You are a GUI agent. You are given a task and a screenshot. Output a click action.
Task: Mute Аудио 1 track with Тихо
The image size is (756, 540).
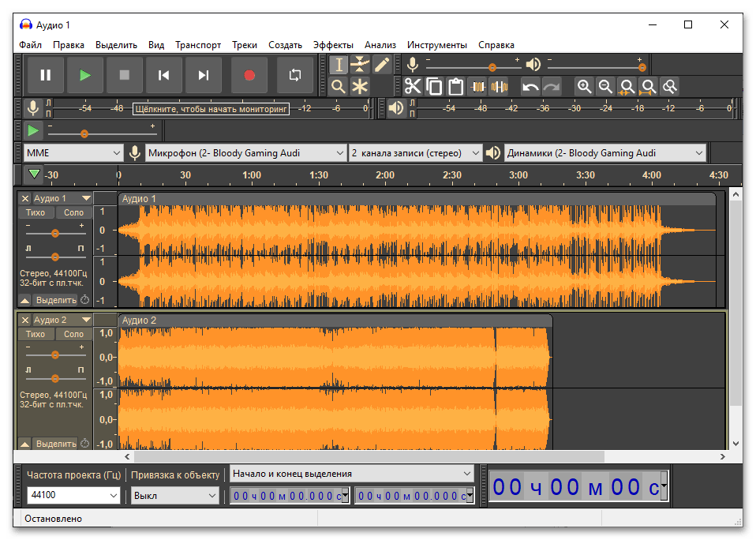click(36, 212)
